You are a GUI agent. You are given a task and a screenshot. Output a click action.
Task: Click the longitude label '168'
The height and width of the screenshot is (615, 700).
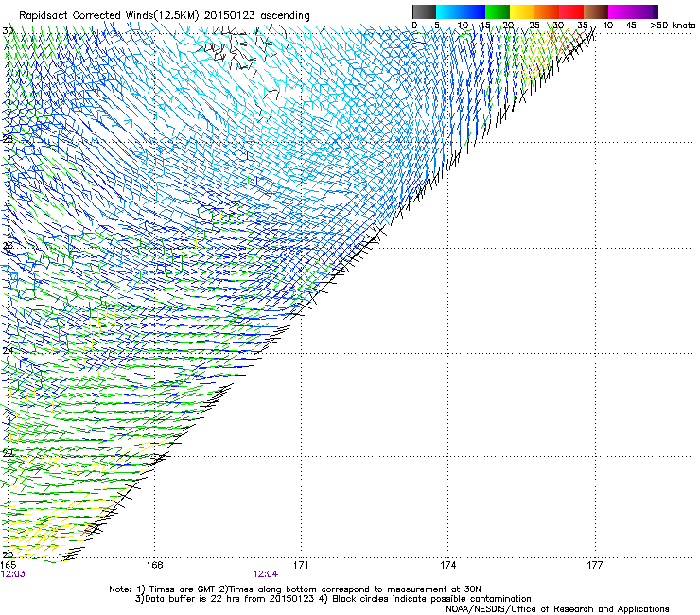(155, 565)
